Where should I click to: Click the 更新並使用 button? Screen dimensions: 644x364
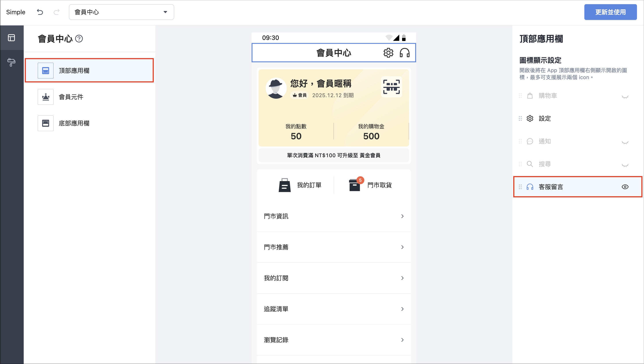point(610,12)
